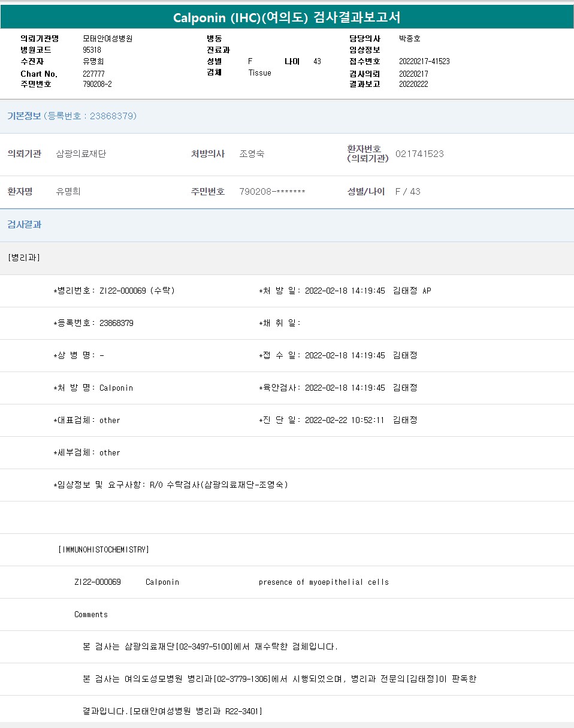This screenshot has height=728, width=574.
Task: Click the report title Calponin (IHC)(여의도) 검사결과보고서
Action: tap(286, 17)
